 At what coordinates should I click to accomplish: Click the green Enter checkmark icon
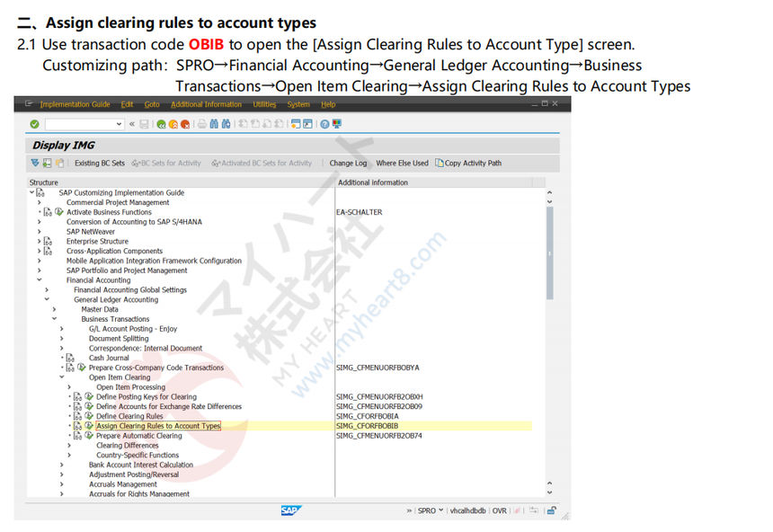coord(34,124)
